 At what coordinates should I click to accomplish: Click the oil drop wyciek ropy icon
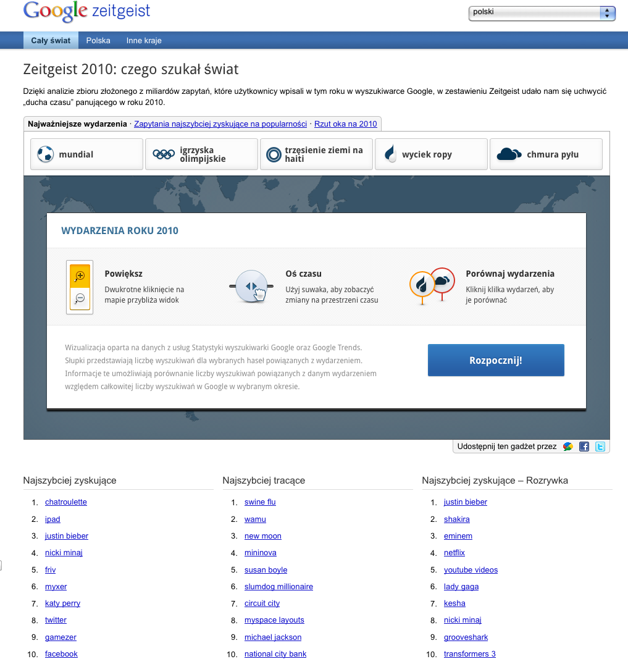390,154
